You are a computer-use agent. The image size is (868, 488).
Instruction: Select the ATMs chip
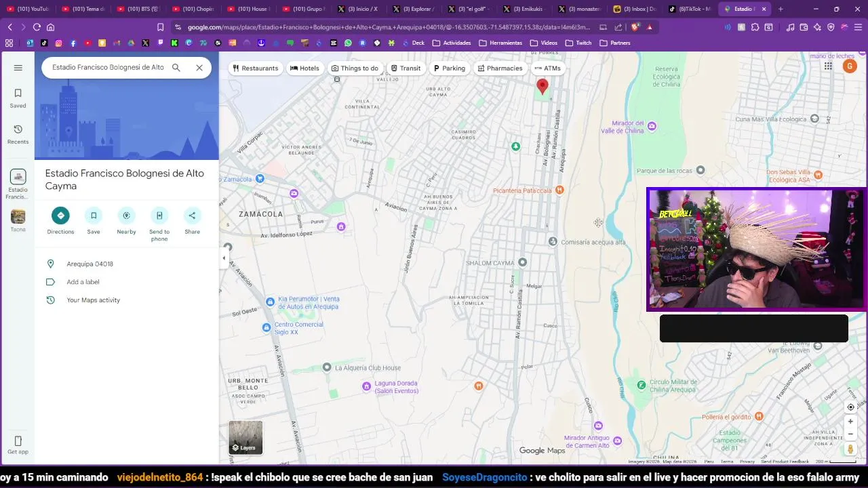point(547,68)
